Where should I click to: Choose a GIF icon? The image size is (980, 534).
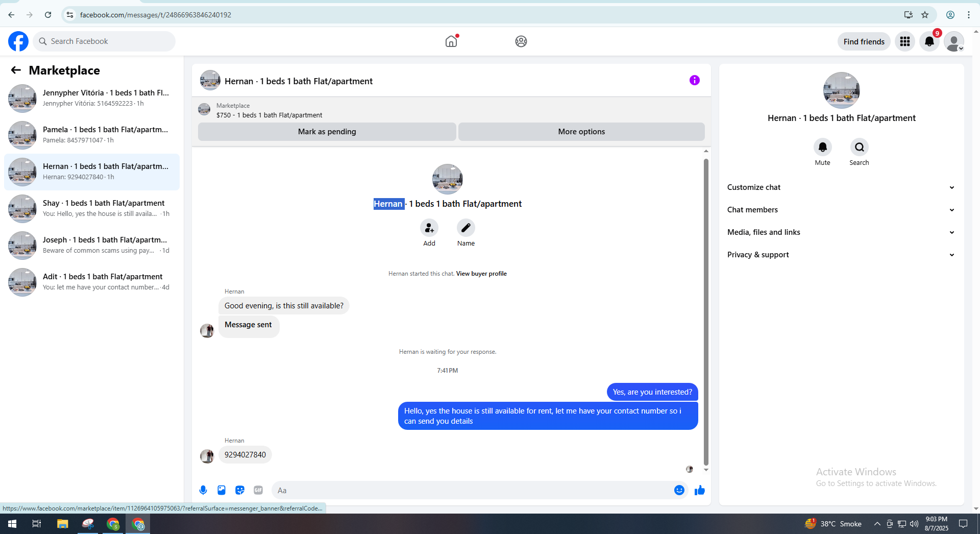[258, 490]
